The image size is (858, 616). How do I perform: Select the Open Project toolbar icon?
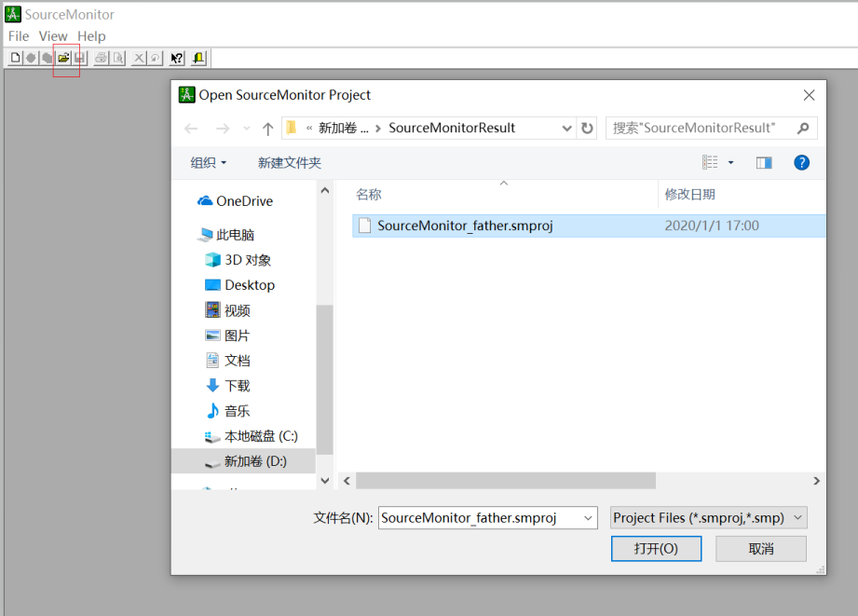pos(63,58)
